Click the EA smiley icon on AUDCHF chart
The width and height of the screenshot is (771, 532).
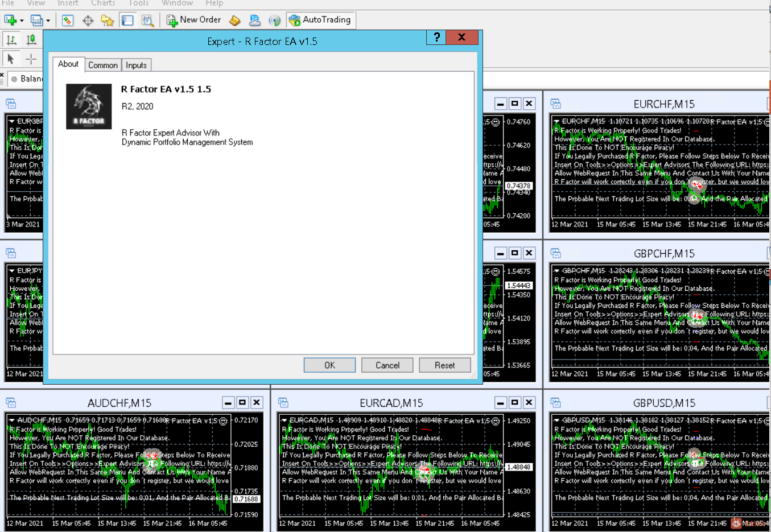(x=224, y=421)
